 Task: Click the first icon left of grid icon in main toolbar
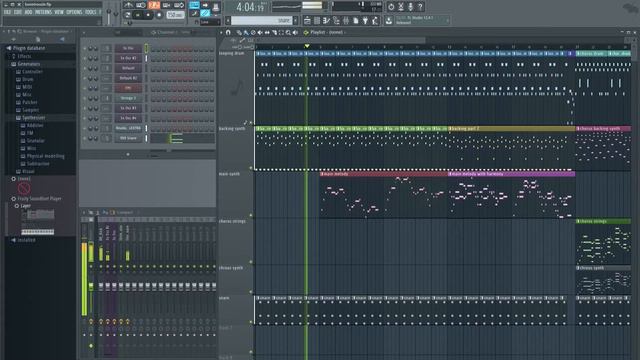click(x=307, y=20)
